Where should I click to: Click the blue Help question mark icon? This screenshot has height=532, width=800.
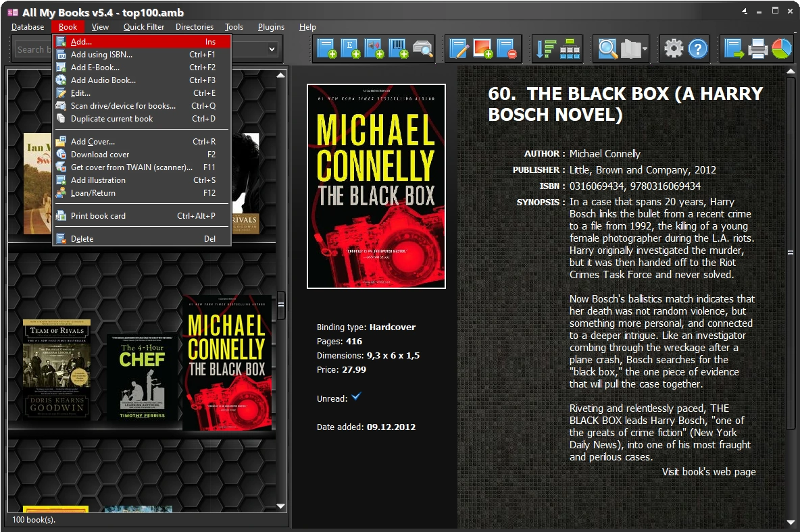tap(697, 49)
